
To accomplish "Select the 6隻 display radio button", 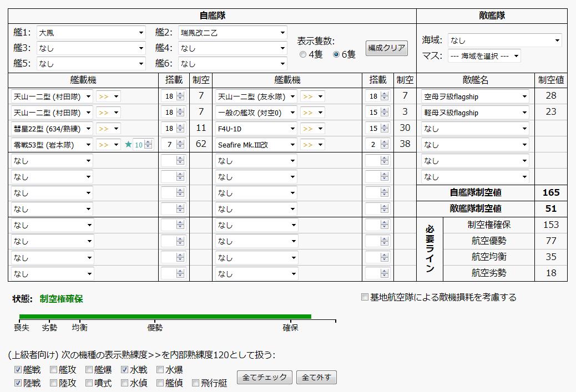I will coord(336,54).
